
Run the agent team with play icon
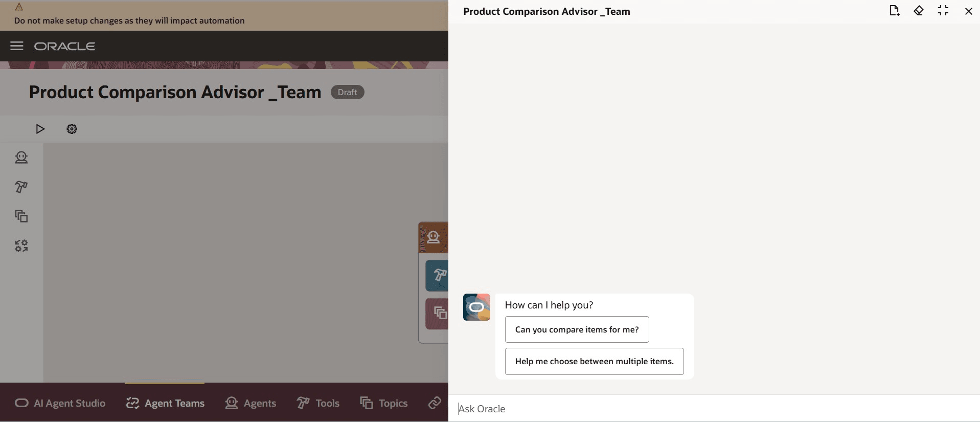pyautogui.click(x=40, y=129)
